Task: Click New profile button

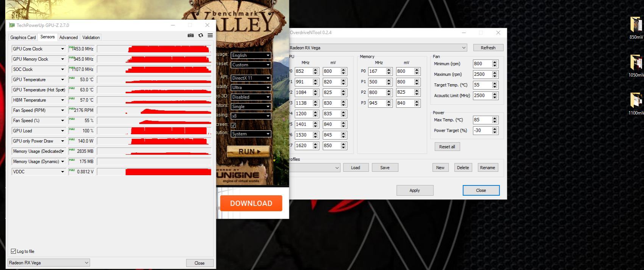Action: 440,168
